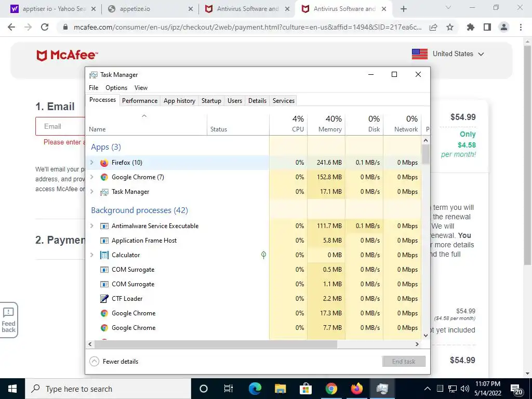Open Task Manager File menu
This screenshot has height=399, width=532.
[x=94, y=88]
